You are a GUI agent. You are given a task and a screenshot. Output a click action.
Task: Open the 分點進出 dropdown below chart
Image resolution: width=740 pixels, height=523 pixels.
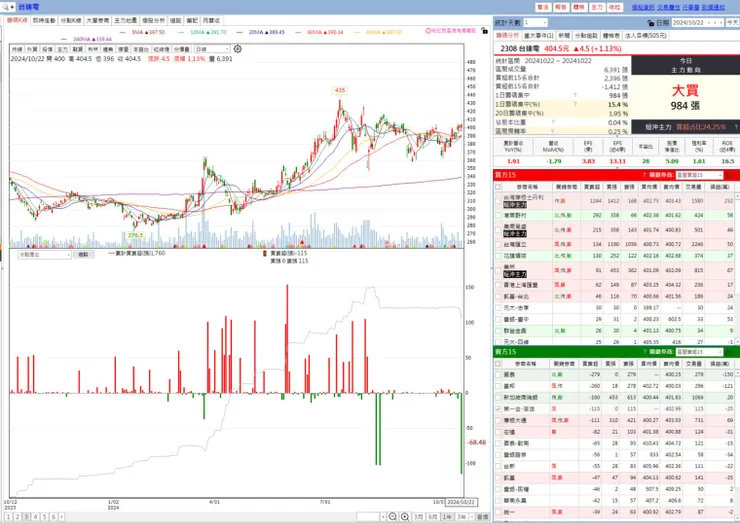(44, 254)
